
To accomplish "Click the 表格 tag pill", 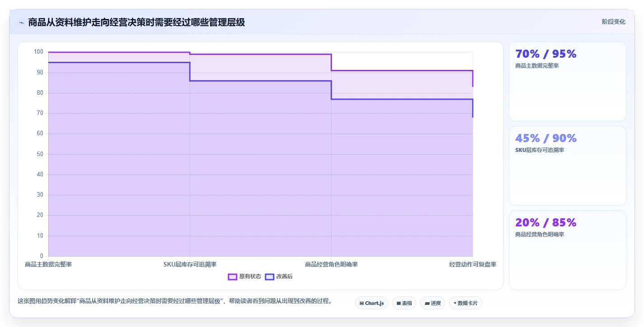I will pos(404,303).
